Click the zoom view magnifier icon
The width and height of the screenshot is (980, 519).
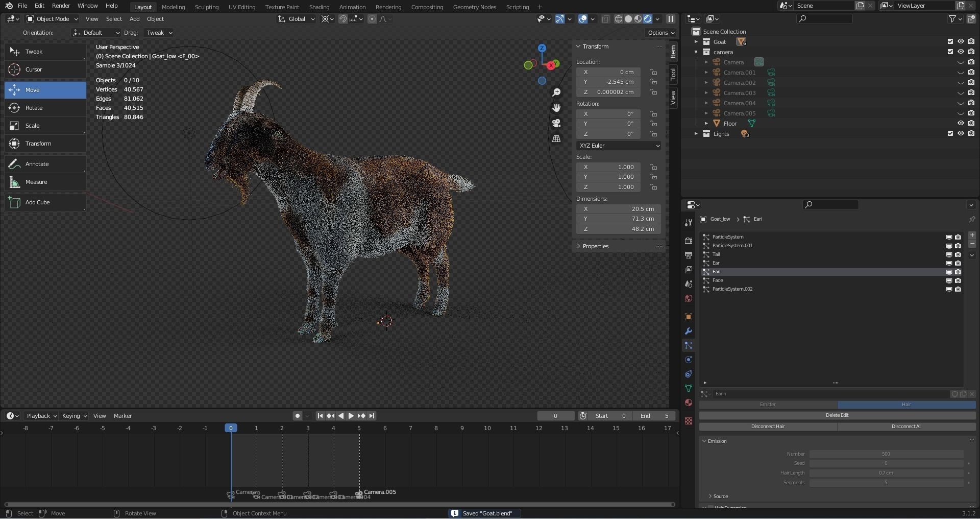[x=556, y=92]
